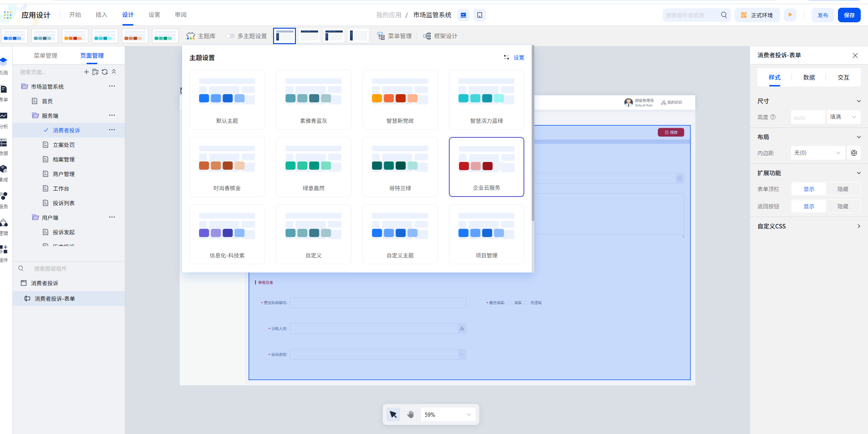Viewport: 868px width, 434px height.
Task: Choose side-menu layout with top header
Action: point(284,36)
